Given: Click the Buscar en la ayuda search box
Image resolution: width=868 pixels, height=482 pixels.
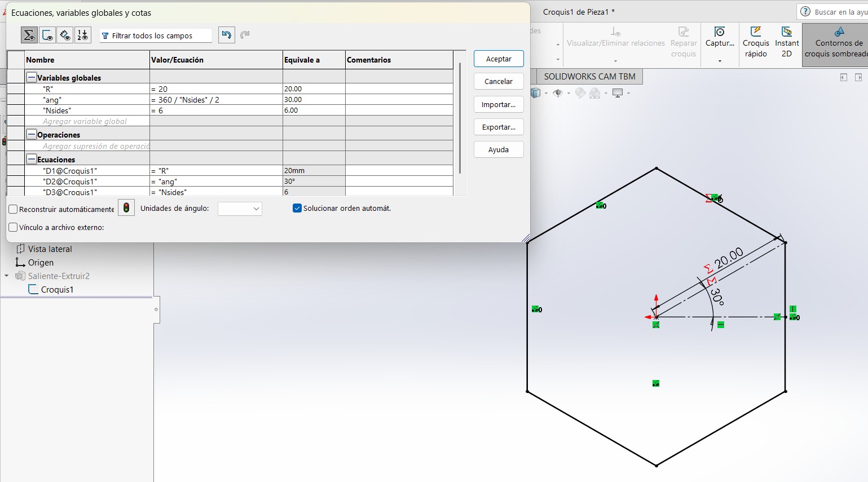Looking at the screenshot, I should coord(833,11).
